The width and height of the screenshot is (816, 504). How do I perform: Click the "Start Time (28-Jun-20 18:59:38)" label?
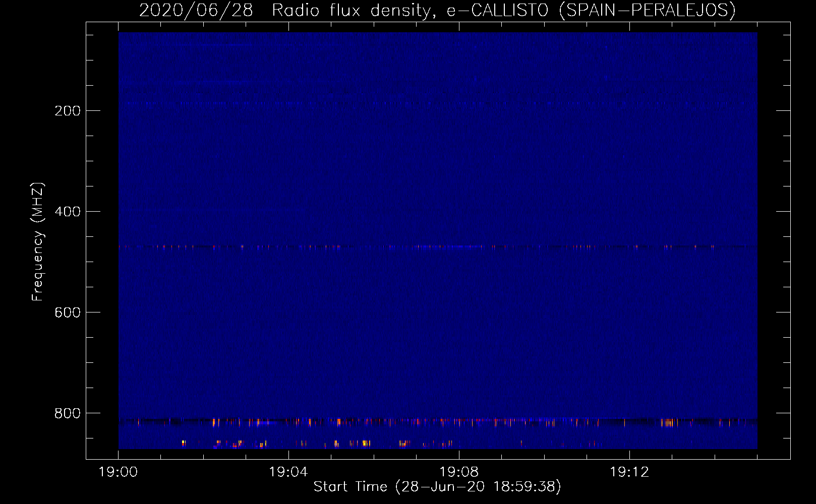coord(437,487)
